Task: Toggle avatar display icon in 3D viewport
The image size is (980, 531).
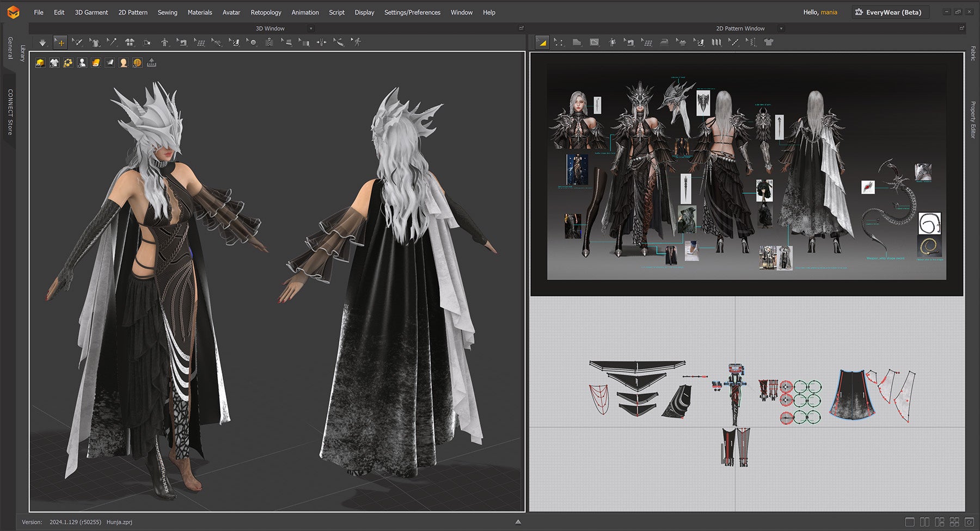Action: [82, 63]
